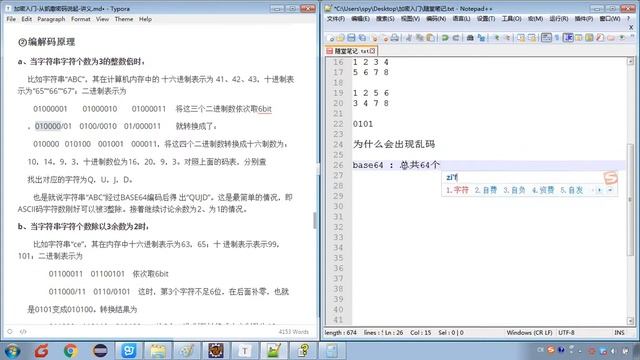This screenshot has width=640, height=360.
Task: Toggle Typora source code mode icon
Action: point(23,331)
